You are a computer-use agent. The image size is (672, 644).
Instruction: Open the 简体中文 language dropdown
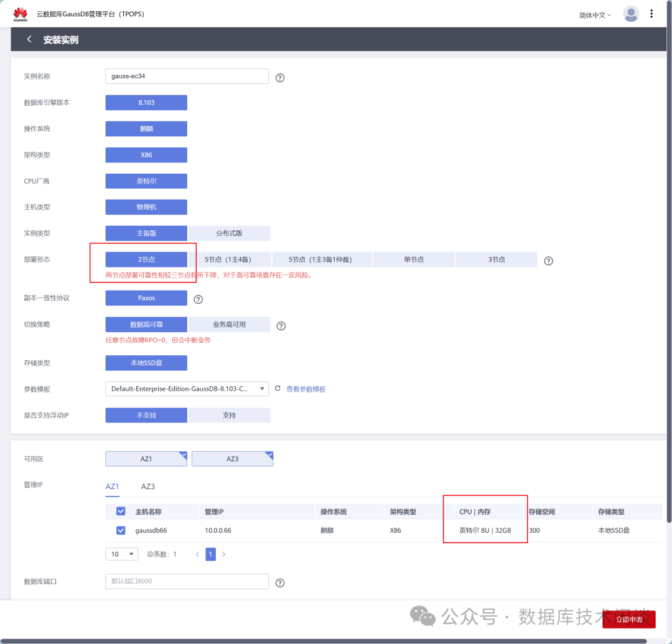point(595,16)
